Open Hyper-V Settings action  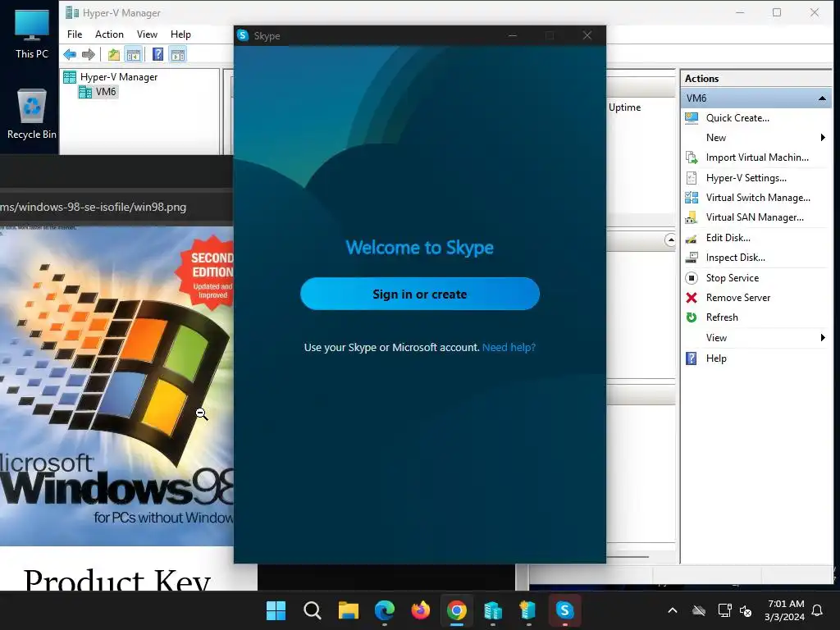[746, 178]
